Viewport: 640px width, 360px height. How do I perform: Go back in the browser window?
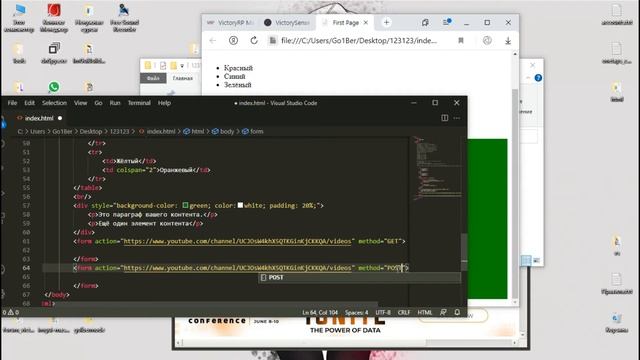pyautogui.click(x=213, y=40)
